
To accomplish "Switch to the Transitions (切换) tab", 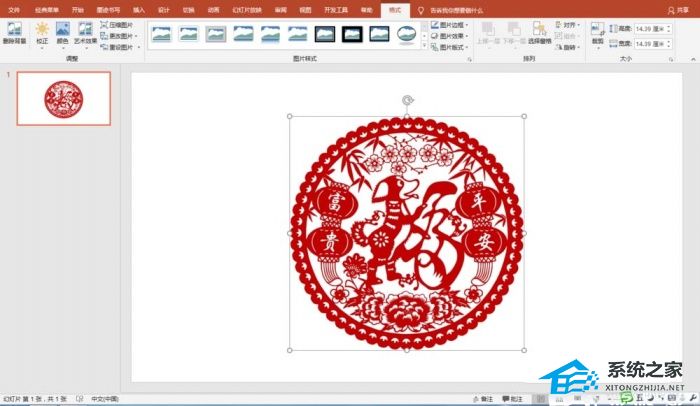I will (x=188, y=10).
